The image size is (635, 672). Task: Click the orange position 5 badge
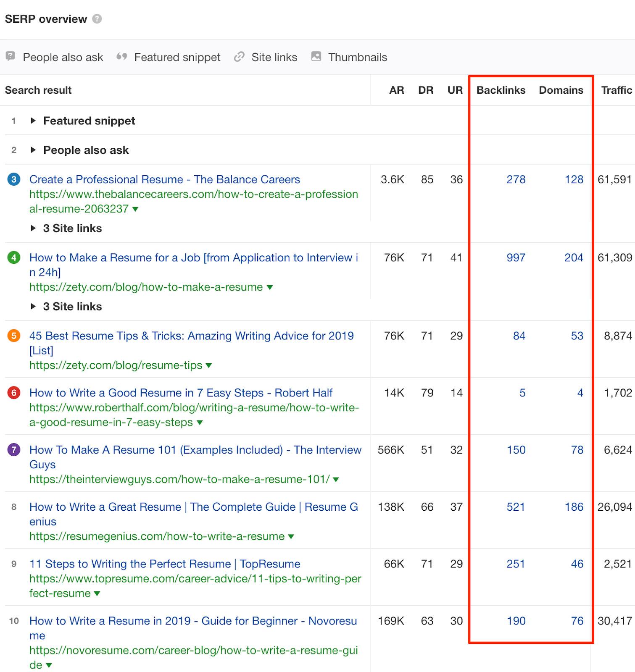(14, 336)
